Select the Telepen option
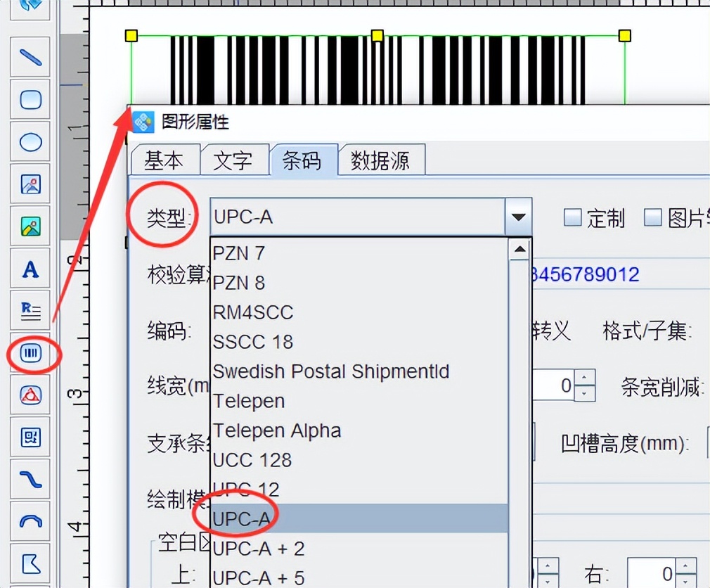710x588 pixels. [359, 401]
